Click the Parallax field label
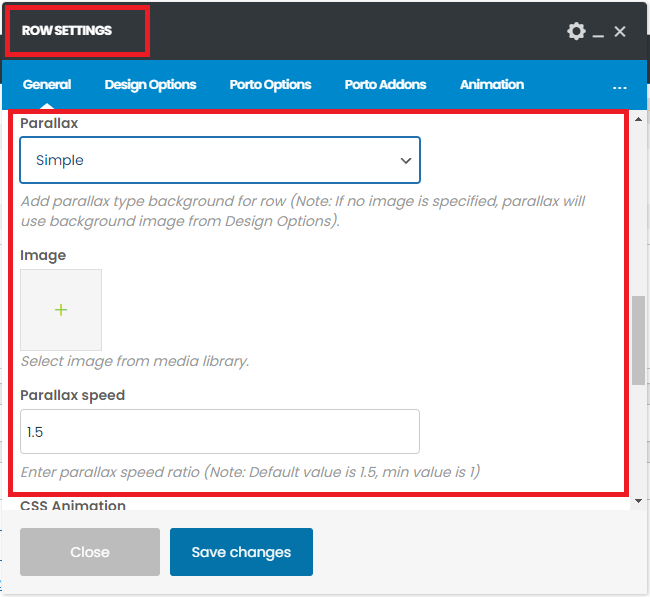Viewport: 650px width, 597px height. [x=49, y=123]
